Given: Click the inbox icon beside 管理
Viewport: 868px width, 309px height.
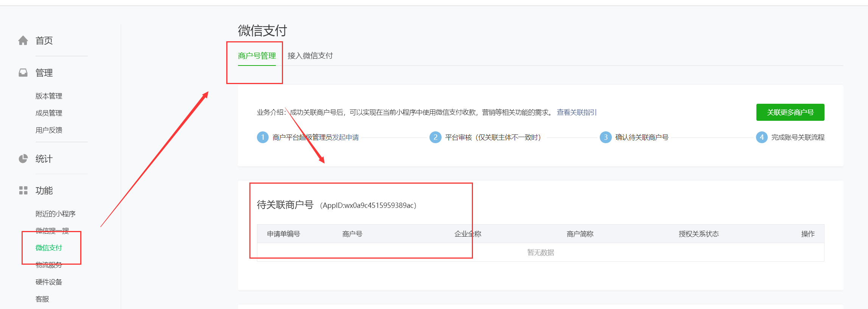Looking at the screenshot, I should pos(23,73).
